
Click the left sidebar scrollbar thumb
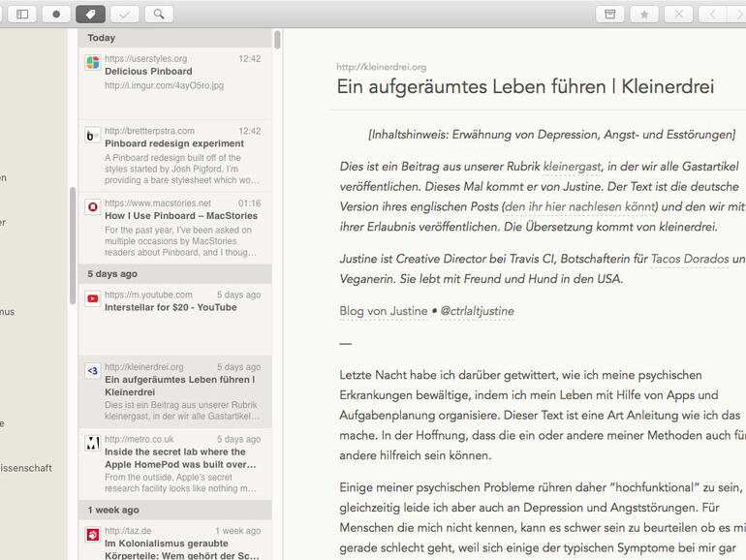73,245
